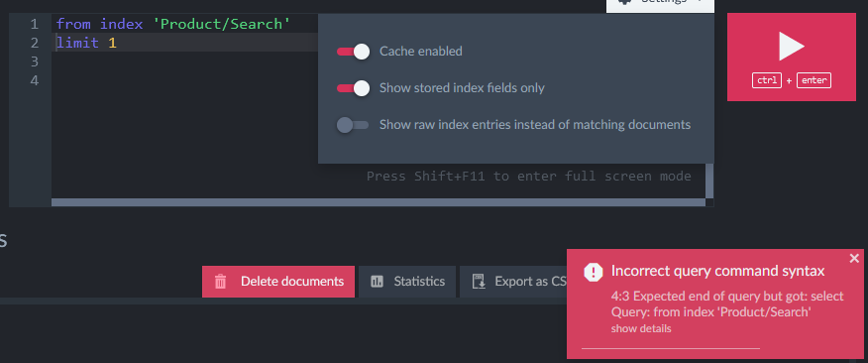868x363 pixels.
Task: Click the export file icon
Action: click(479, 282)
